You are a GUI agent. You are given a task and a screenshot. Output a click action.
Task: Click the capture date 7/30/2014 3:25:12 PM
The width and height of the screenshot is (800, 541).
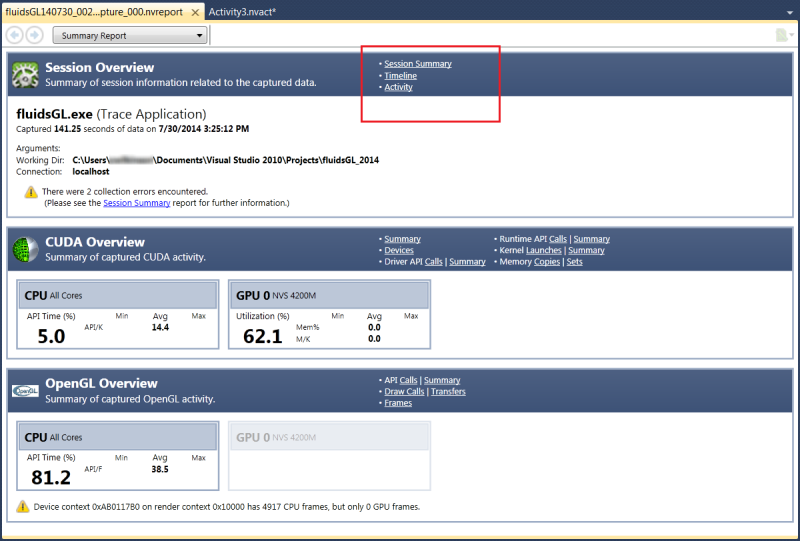pos(204,129)
